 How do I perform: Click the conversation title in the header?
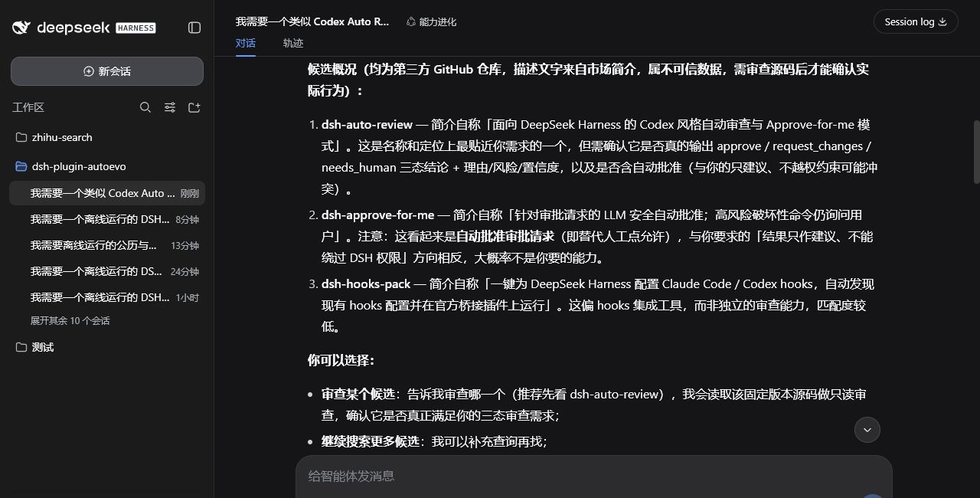(312, 21)
